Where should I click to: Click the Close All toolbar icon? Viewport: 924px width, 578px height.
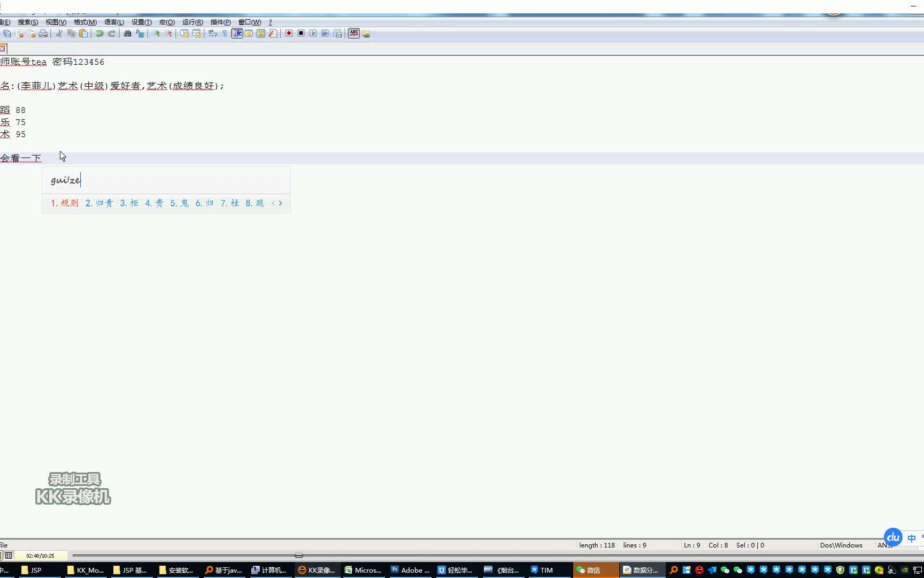click(x=31, y=34)
